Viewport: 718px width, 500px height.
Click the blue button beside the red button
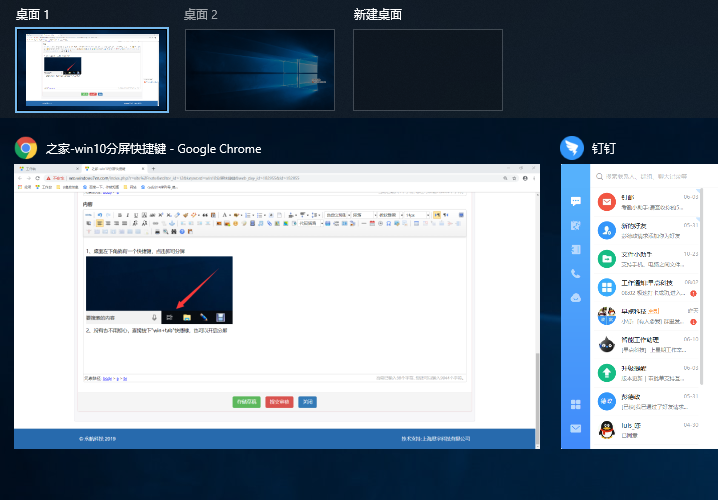click(308, 402)
